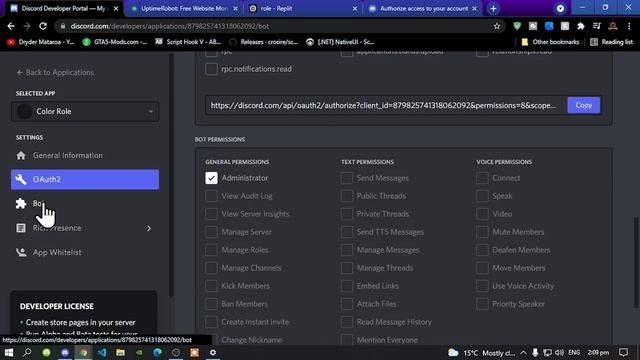
Task: Open the weather widget showing 15°C
Action: (481, 352)
